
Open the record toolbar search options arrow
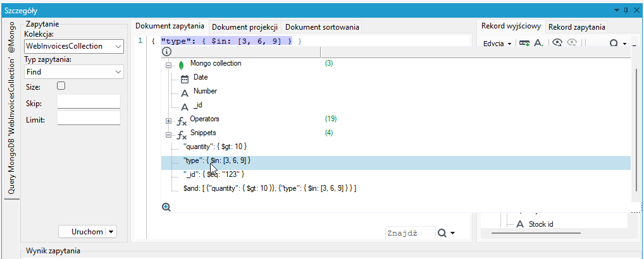pos(624,44)
